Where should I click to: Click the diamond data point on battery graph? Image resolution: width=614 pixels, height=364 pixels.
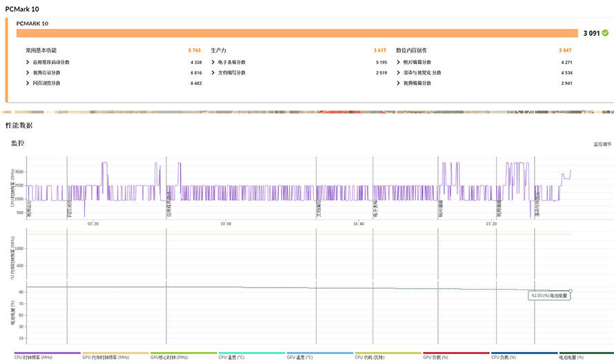571,291
